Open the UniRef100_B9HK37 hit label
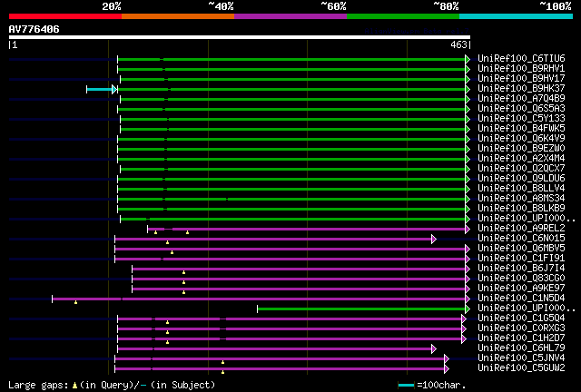The width and height of the screenshot is (581, 392). 521,88
